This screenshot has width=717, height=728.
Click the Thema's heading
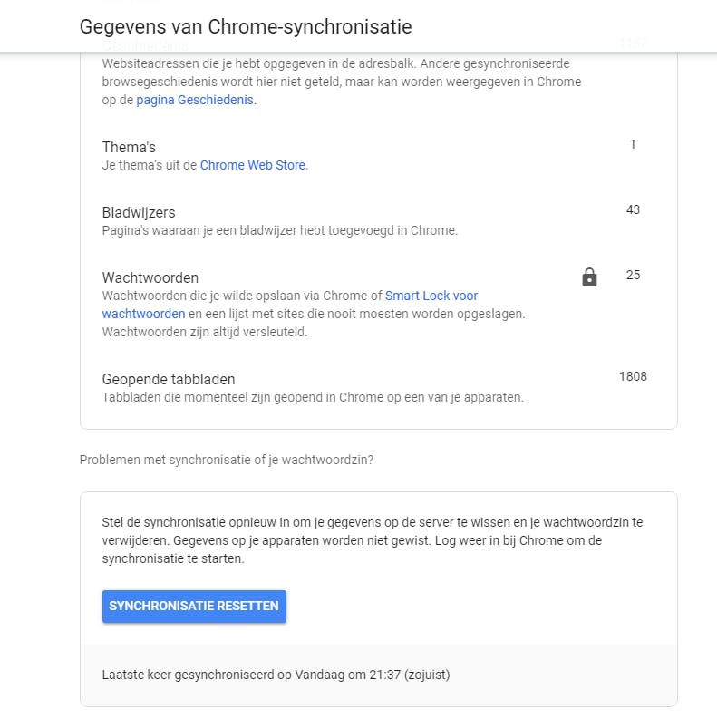click(x=130, y=147)
